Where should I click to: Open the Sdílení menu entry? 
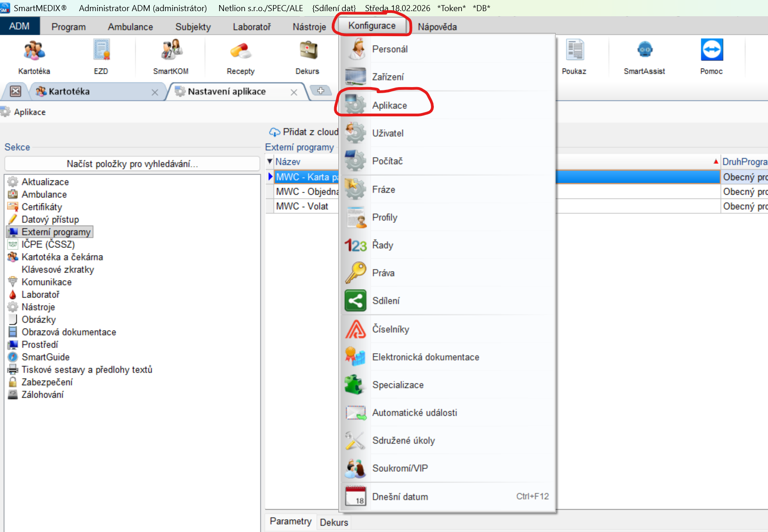click(386, 301)
